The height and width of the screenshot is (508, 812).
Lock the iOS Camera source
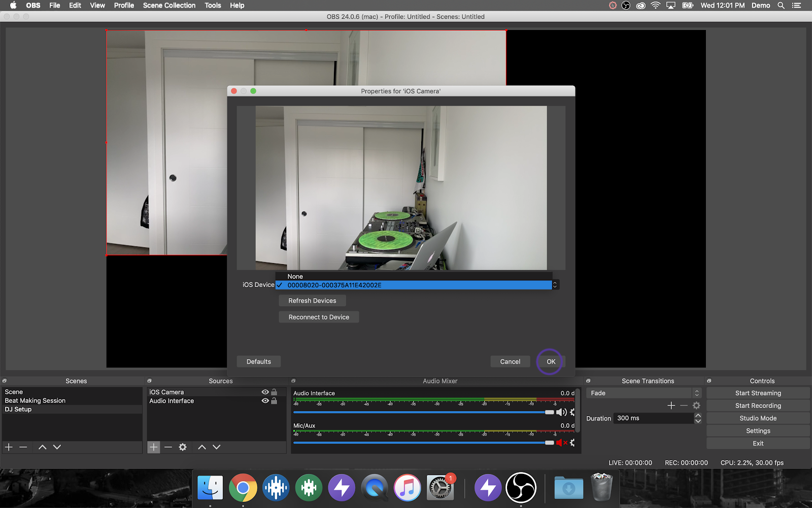pyautogui.click(x=274, y=392)
